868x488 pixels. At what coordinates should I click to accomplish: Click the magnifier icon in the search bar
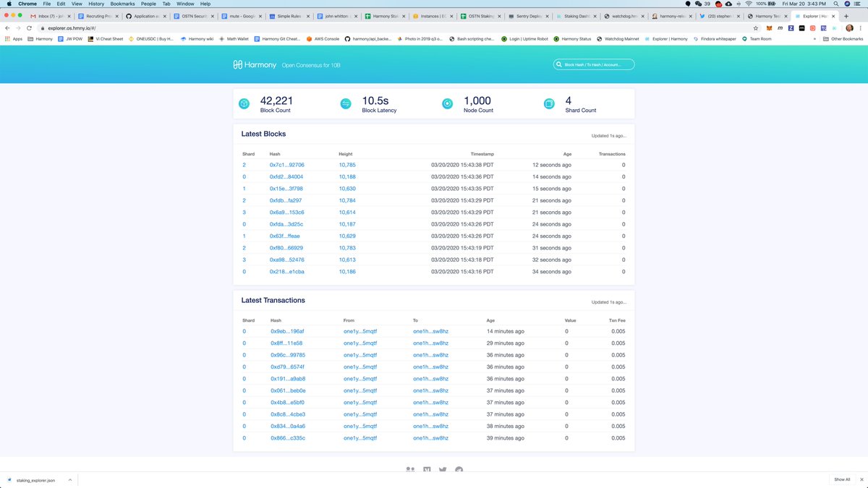click(x=559, y=64)
